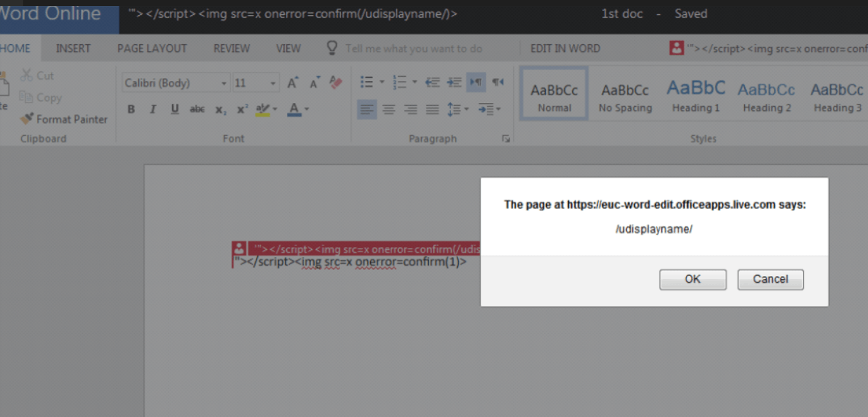Click the Word Online title link
This screenshot has height=417, width=868.
click(50, 14)
